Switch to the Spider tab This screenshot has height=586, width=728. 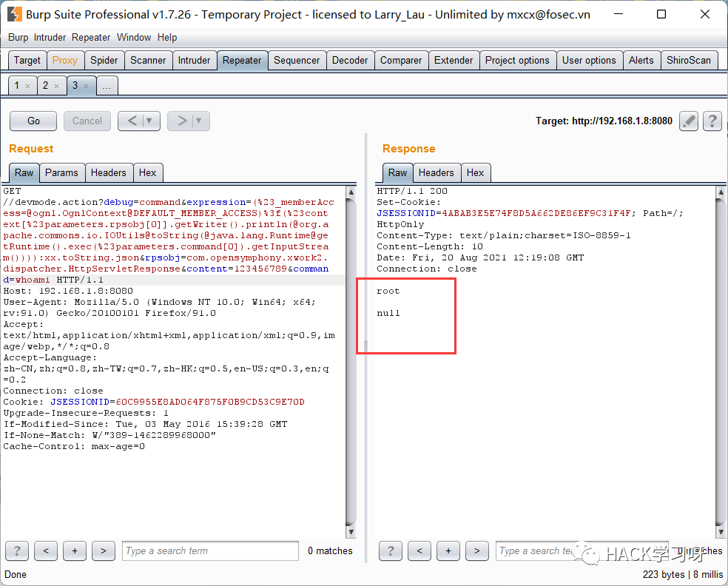pos(104,61)
